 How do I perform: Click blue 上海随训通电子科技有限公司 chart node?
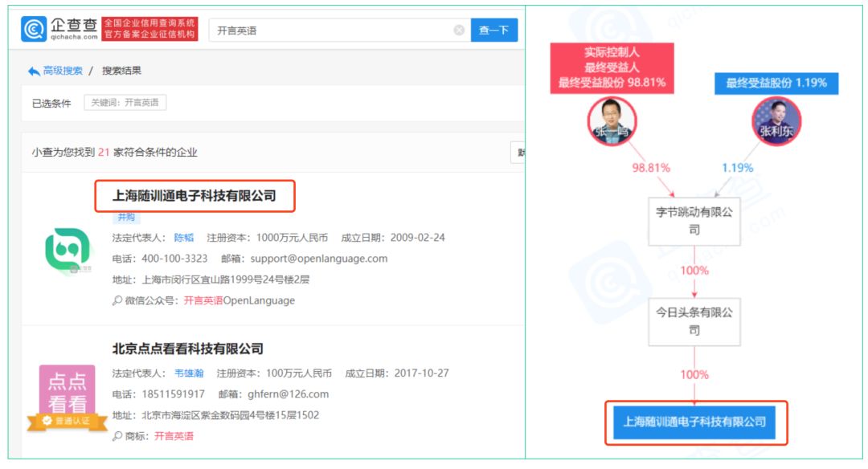pyautogui.click(x=695, y=422)
